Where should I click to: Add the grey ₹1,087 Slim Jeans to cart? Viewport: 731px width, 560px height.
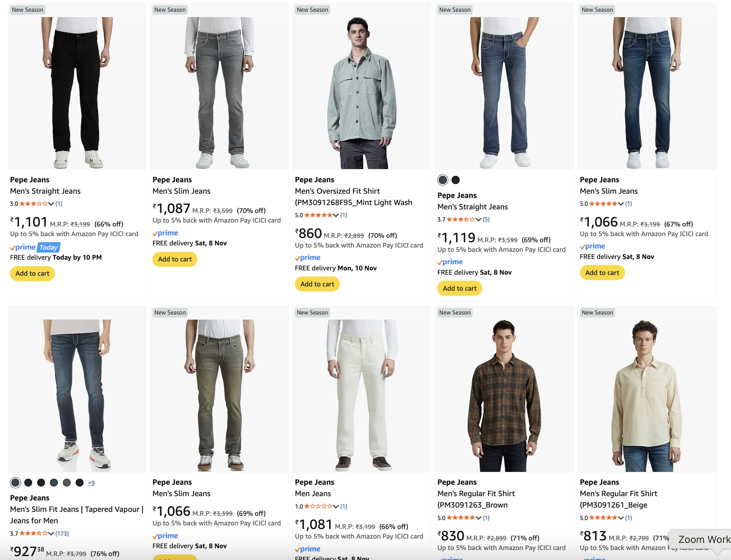click(175, 259)
